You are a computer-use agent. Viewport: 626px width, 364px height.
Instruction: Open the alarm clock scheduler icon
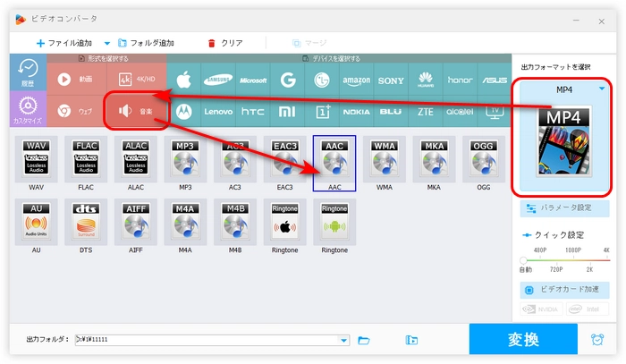click(x=596, y=340)
